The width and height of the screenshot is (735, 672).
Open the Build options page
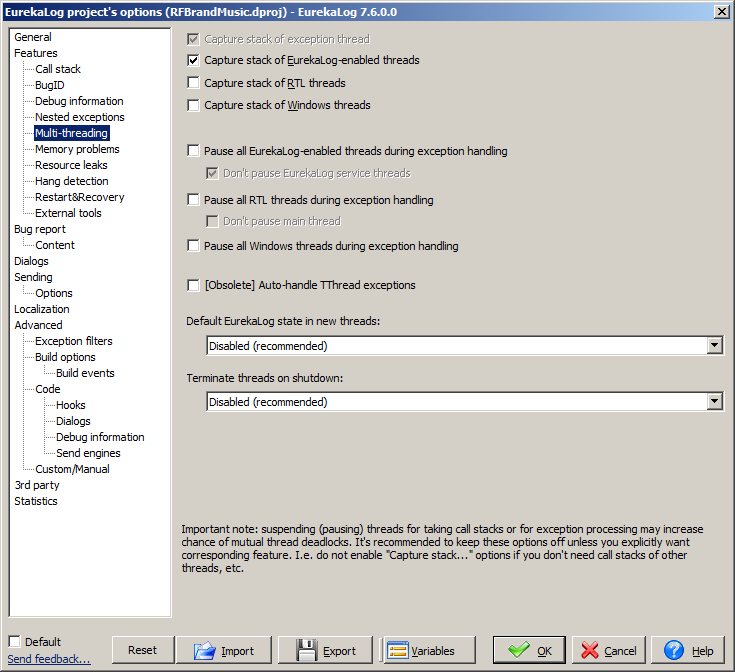click(65, 357)
